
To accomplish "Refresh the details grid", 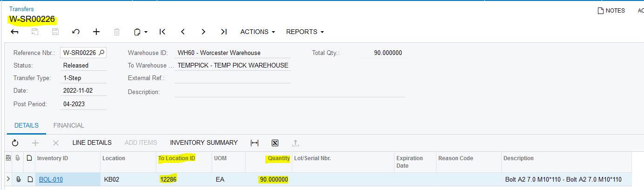I will click(15, 143).
